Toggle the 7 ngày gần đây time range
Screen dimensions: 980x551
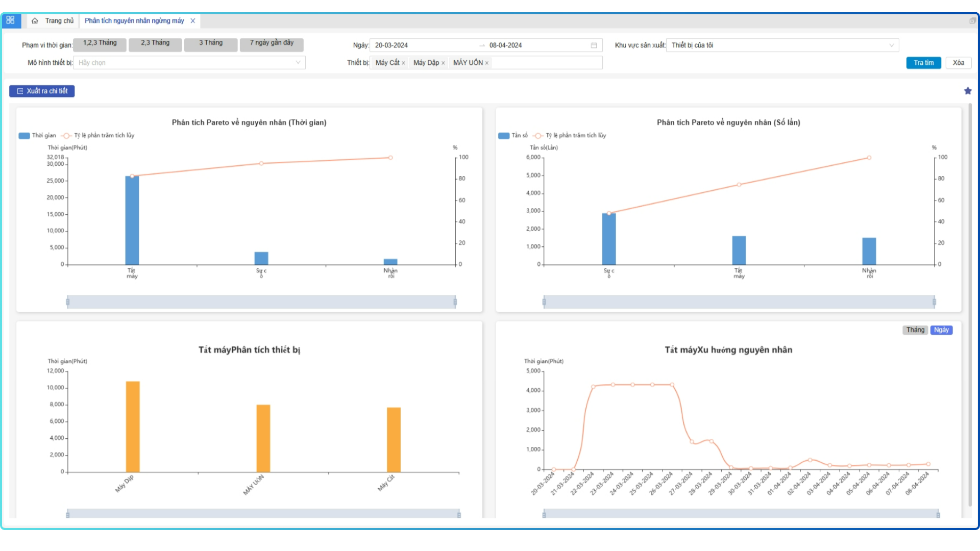pos(271,42)
